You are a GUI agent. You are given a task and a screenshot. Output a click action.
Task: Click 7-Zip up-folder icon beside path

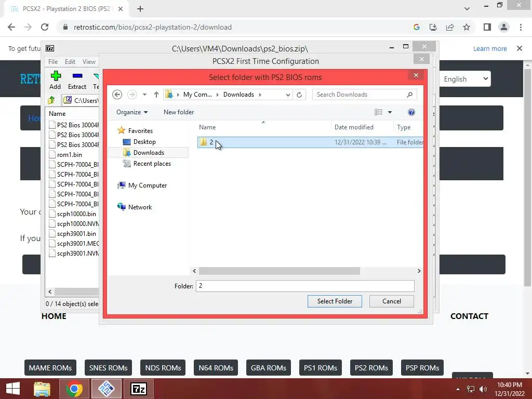pos(51,100)
